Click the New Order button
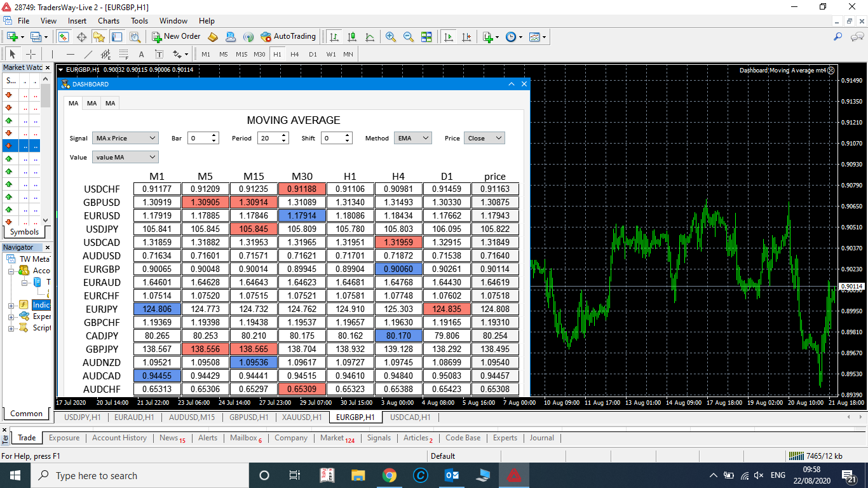Viewport: 868px width, 488px height. click(176, 37)
